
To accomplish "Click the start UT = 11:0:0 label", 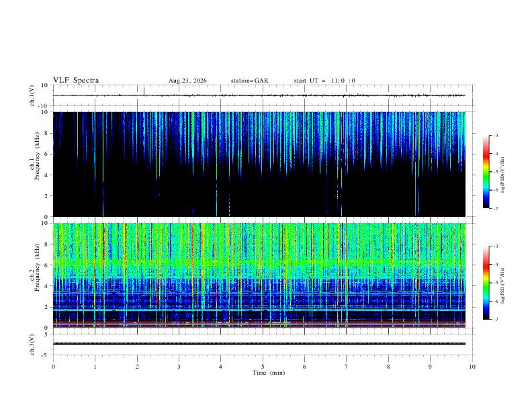I will click(324, 81).
